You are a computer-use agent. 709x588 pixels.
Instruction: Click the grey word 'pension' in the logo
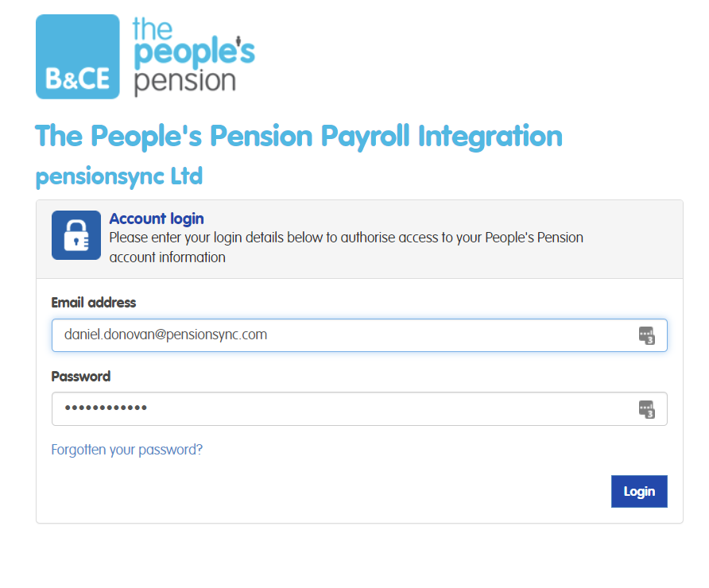(x=185, y=80)
